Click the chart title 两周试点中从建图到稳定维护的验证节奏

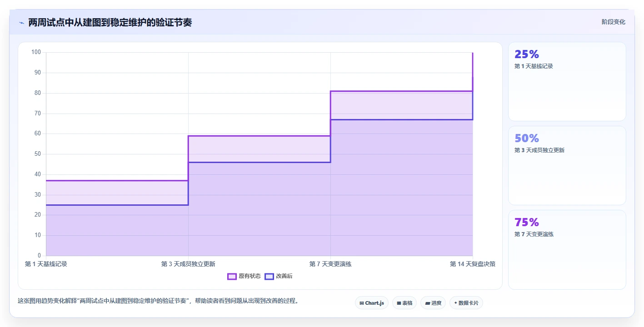coord(110,22)
